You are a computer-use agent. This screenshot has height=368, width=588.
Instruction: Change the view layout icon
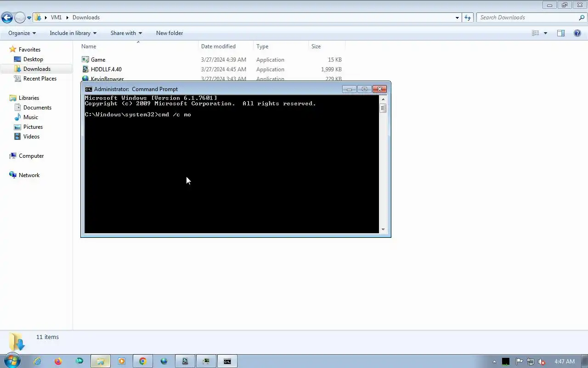pos(535,33)
